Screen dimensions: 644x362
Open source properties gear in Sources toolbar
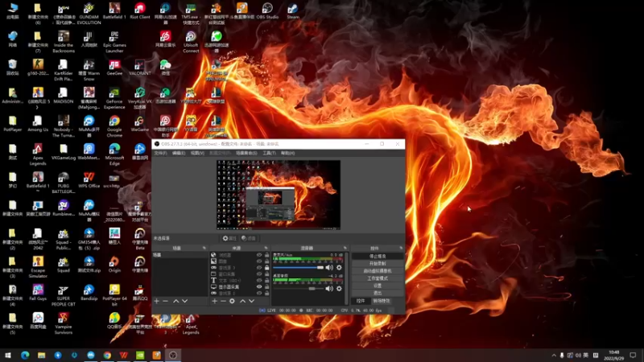232,301
